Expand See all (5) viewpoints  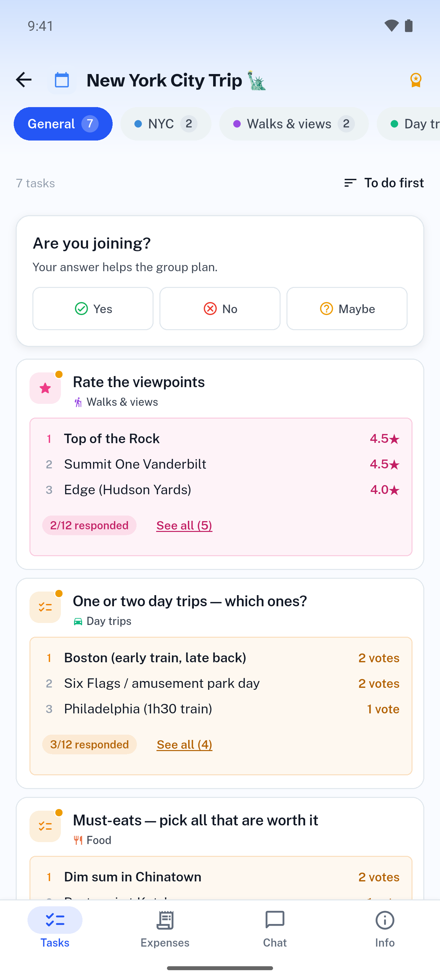pos(184,525)
